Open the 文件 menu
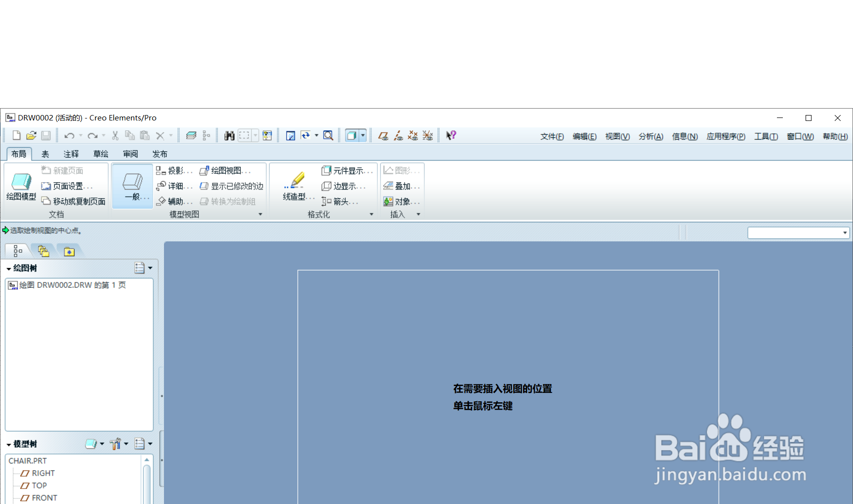Screen dimensions: 853x504 click(552, 136)
